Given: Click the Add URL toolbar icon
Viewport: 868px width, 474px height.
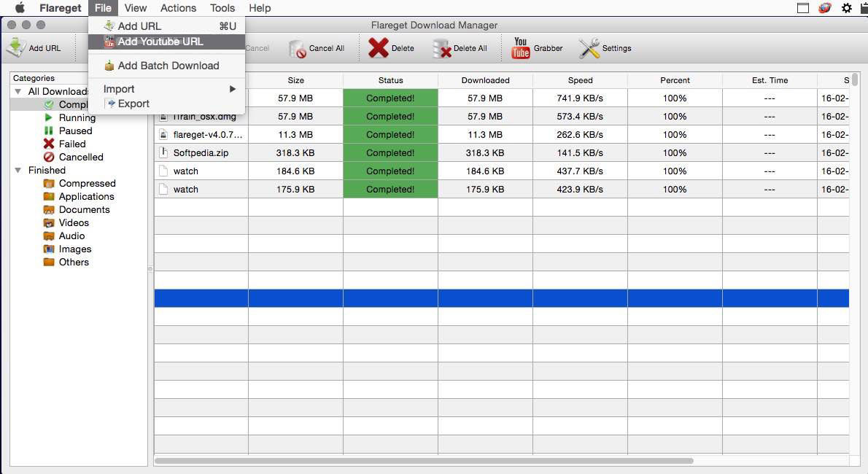Looking at the screenshot, I should [x=16, y=47].
